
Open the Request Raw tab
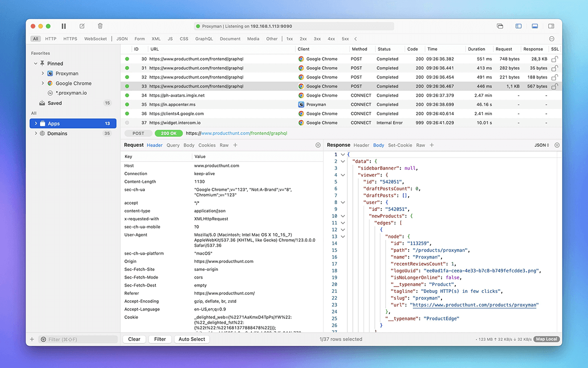(x=224, y=145)
